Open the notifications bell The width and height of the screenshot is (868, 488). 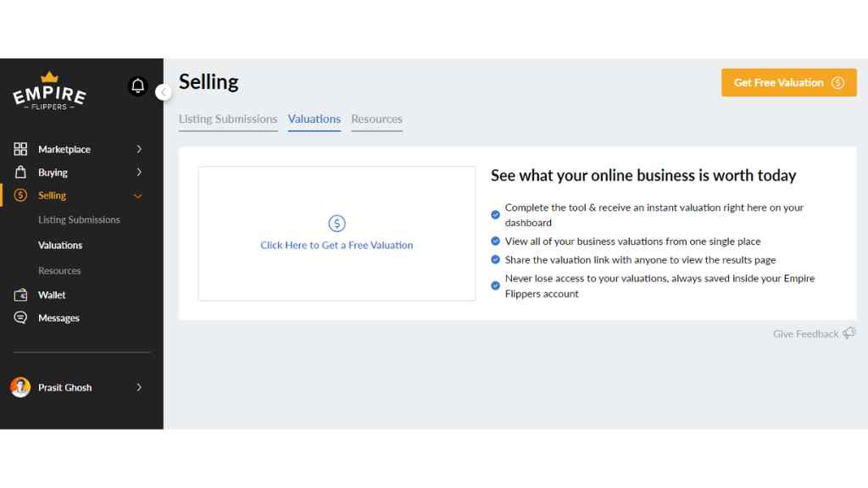138,86
